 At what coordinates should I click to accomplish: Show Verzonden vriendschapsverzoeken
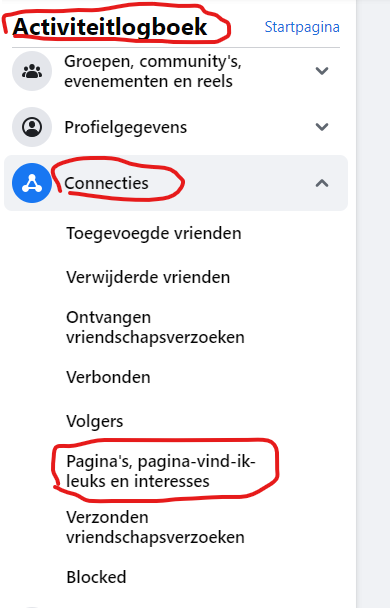[x=155, y=527]
